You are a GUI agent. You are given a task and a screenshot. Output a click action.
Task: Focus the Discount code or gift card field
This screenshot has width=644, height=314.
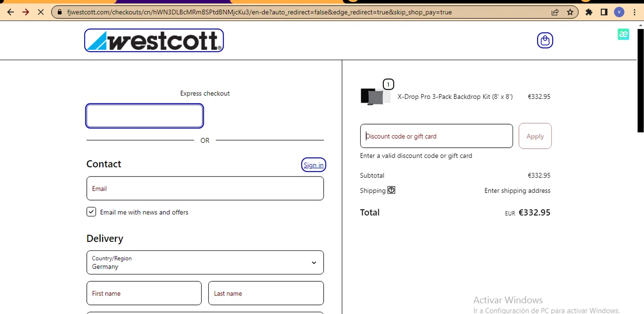pos(436,136)
